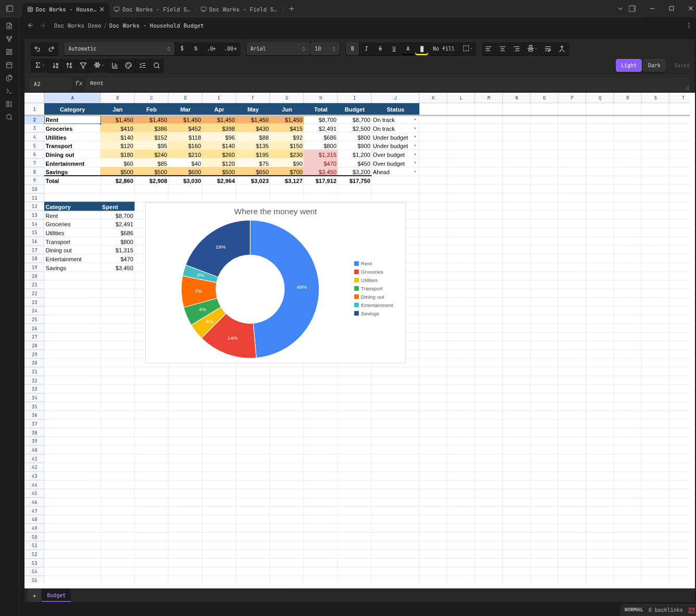This screenshot has width=696, height=616.
Task: Select the Budget sheet tab
Action: tap(56, 596)
